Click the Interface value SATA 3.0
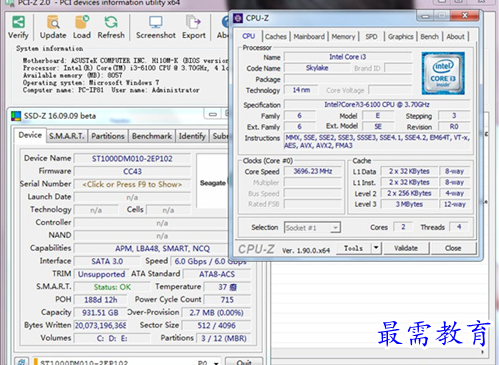 coord(107,261)
